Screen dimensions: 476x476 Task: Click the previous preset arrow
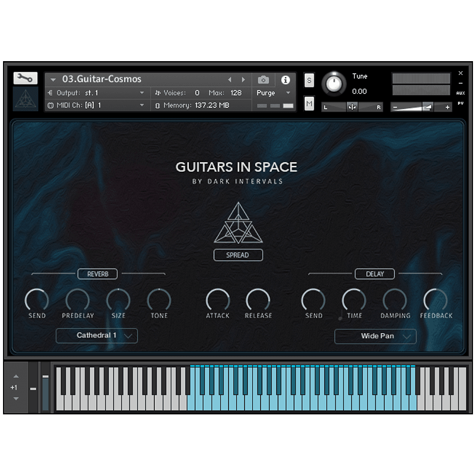coord(229,79)
